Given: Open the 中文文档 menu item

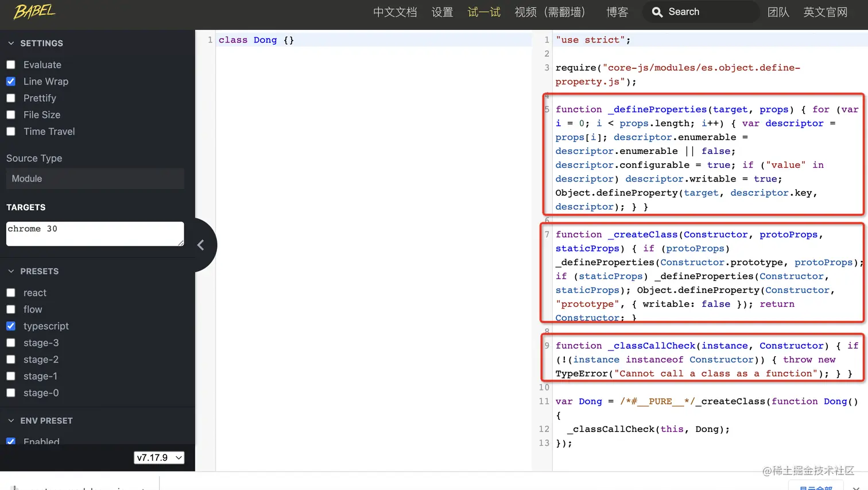Looking at the screenshot, I should [x=395, y=12].
